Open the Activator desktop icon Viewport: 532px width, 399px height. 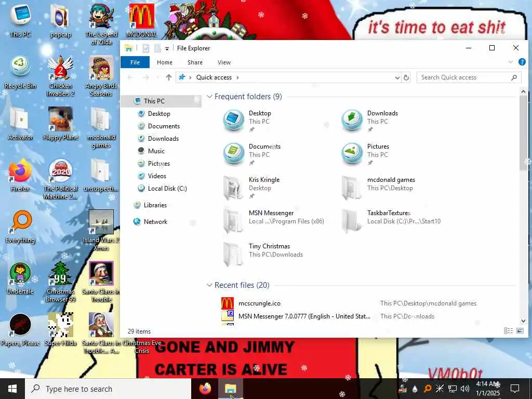(20, 124)
